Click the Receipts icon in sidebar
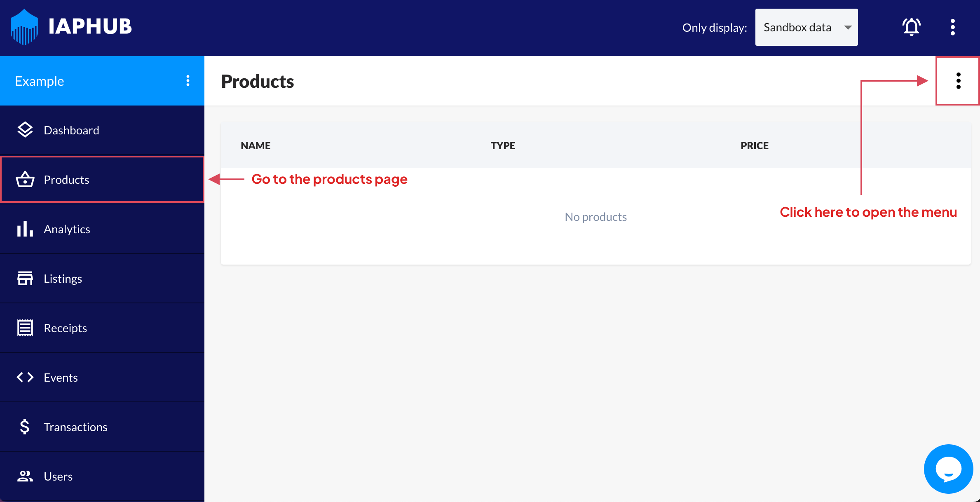 coord(25,328)
